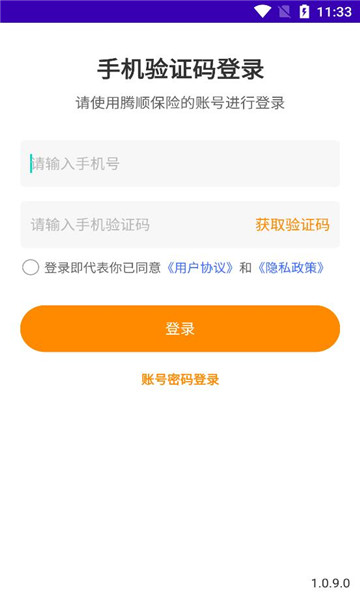This screenshot has width=360, height=600.
Task: Tap the 登录即代表你已同意 agreement label text
Action: [103, 267]
